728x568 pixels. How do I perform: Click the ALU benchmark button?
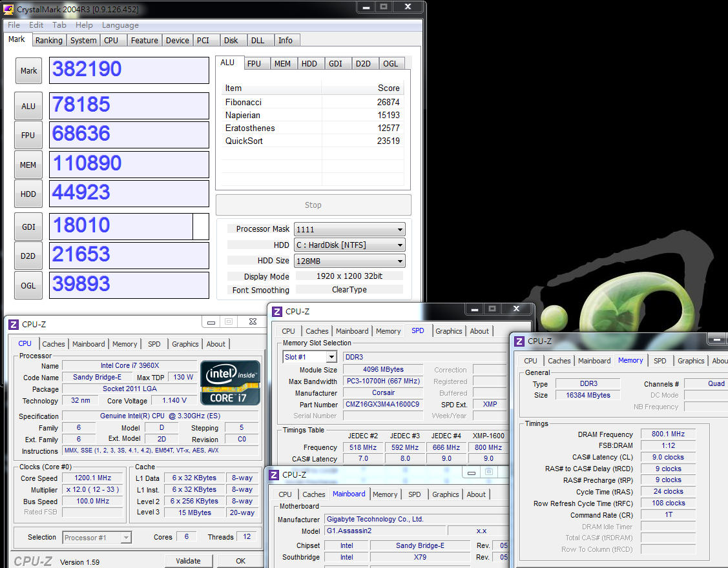tap(28, 107)
